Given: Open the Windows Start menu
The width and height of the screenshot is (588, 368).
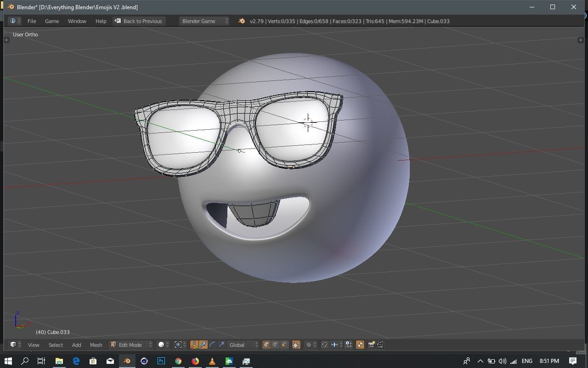Looking at the screenshot, I should coord(8,361).
